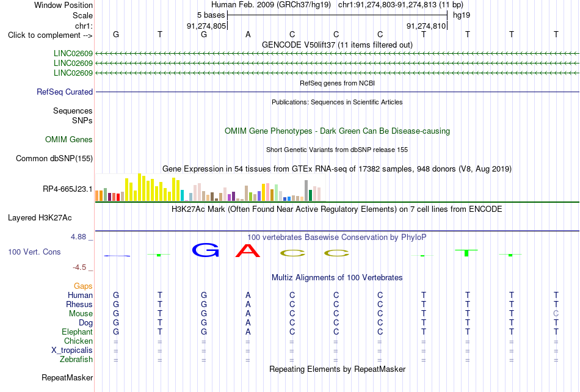Open the GTEx Gene Expression track title
Image resolution: width=580 pixels, height=392 pixels.
coord(337,169)
